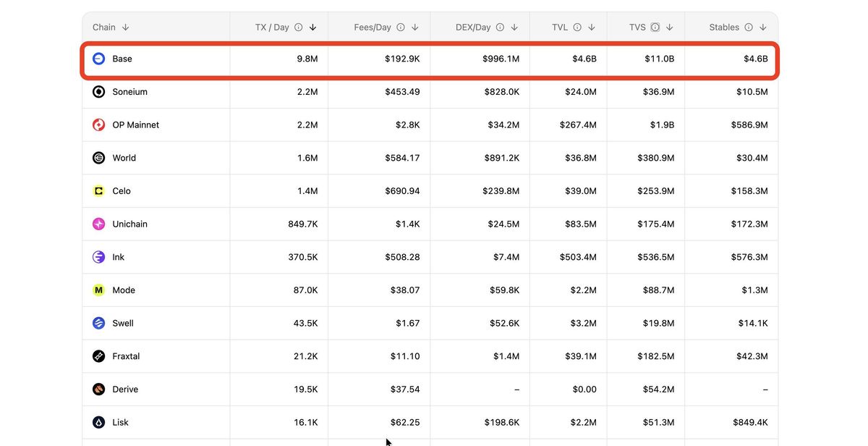
Task: Open the TX / Day info tooltip icon
Action: [298, 28]
